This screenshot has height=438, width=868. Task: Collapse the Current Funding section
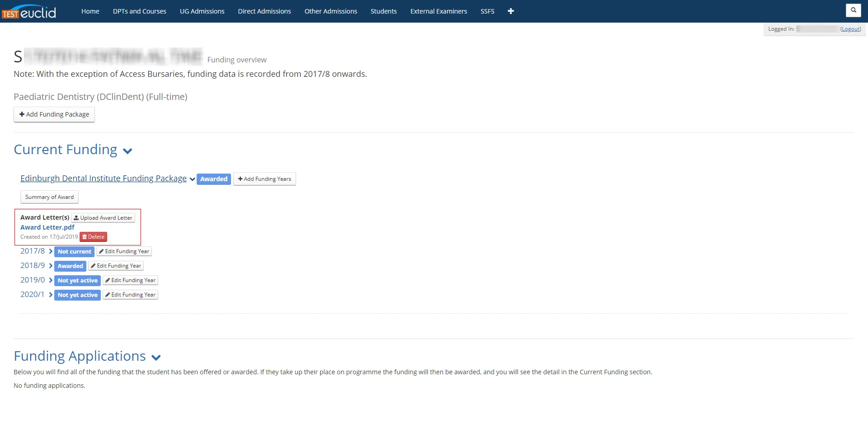pos(127,151)
